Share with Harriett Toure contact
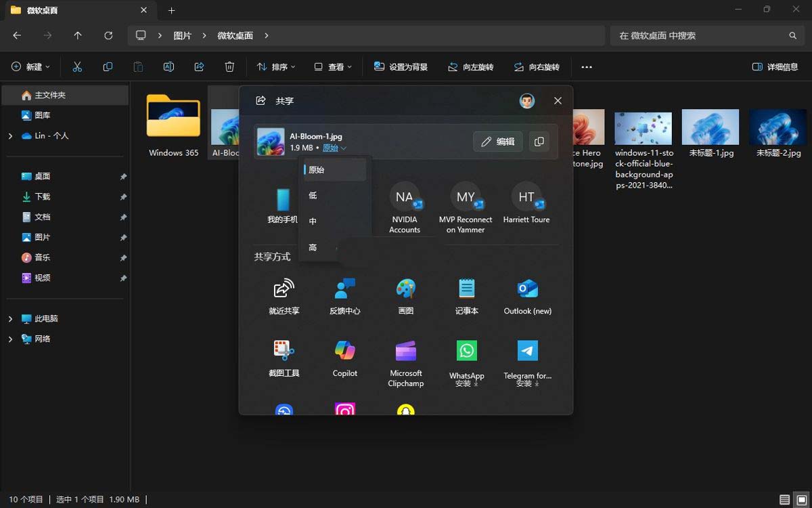This screenshot has width=812, height=508. click(x=526, y=203)
